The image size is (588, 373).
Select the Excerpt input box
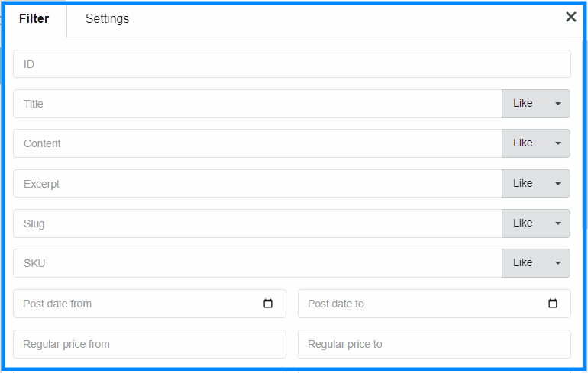pyautogui.click(x=257, y=184)
